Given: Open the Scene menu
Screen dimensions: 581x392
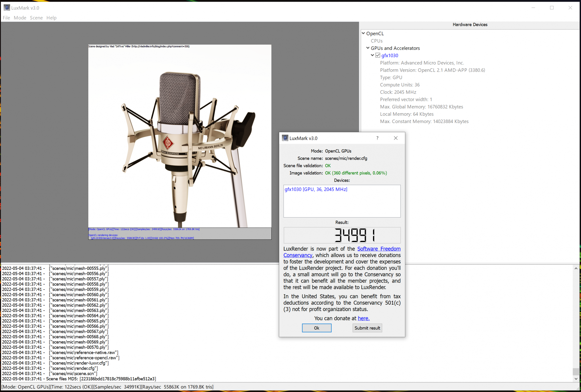Looking at the screenshot, I should tap(36, 18).
